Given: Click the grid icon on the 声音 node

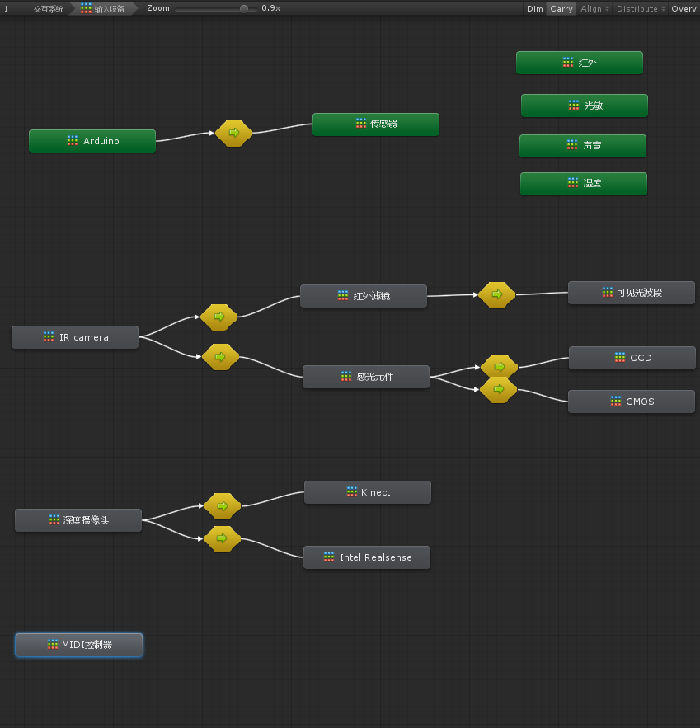Looking at the screenshot, I should point(572,145).
